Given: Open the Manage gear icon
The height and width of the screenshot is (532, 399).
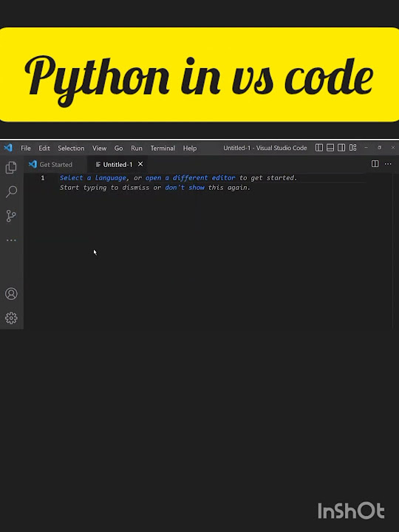Looking at the screenshot, I should pos(11,318).
